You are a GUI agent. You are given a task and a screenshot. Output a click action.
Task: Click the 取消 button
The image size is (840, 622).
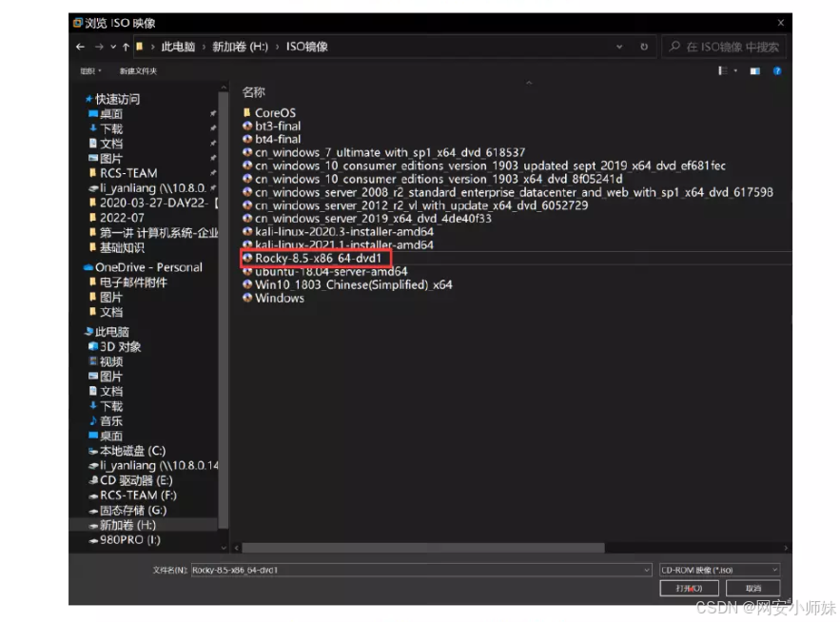(753, 589)
